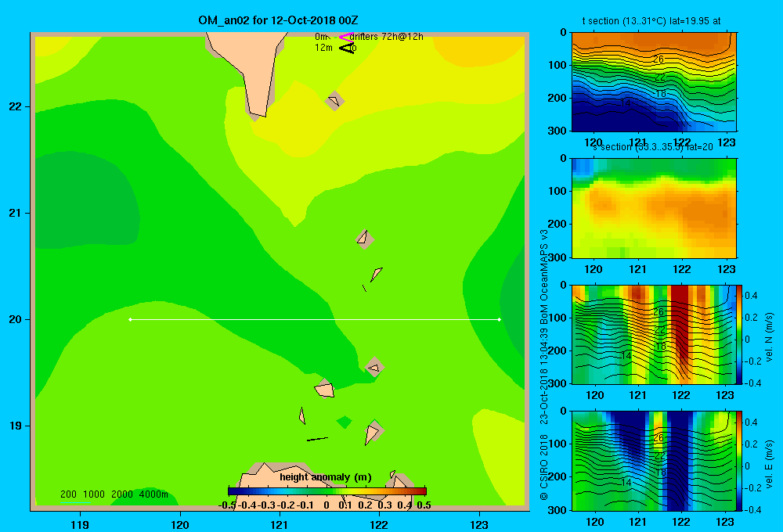
Task: Click the '122' longitude label below main map
Action: pos(379,524)
